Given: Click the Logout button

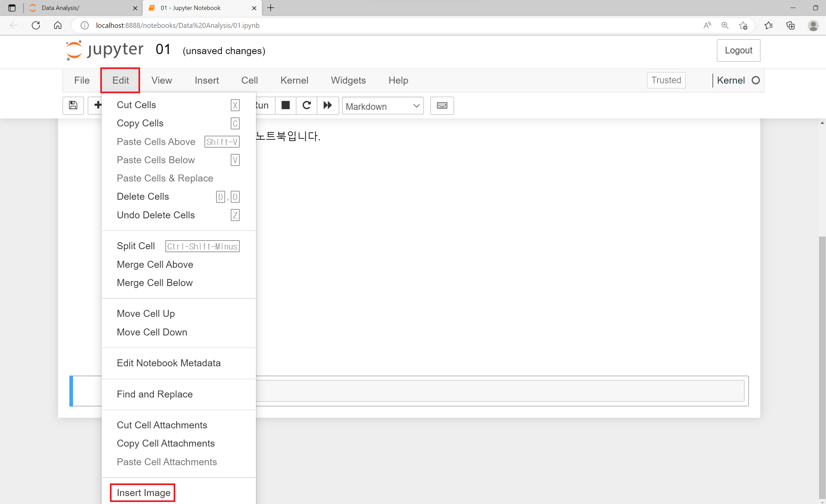Looking at the screenshot, I should (x=738, y=50).
